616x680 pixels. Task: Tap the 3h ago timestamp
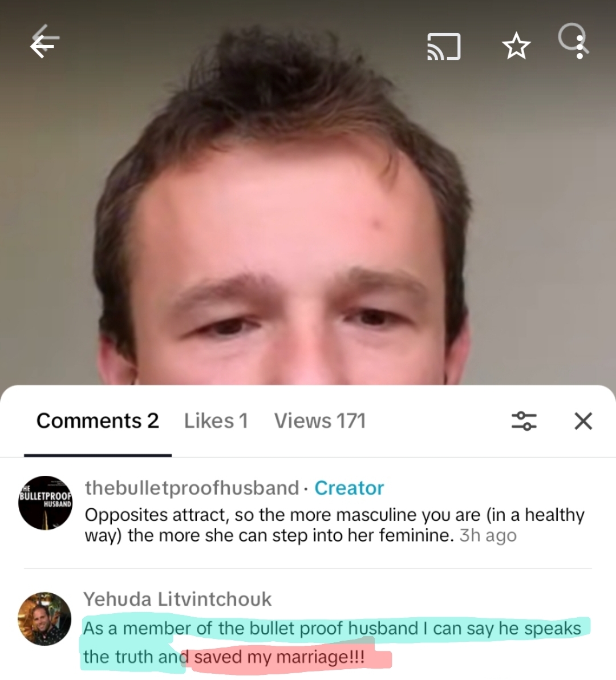488,536
